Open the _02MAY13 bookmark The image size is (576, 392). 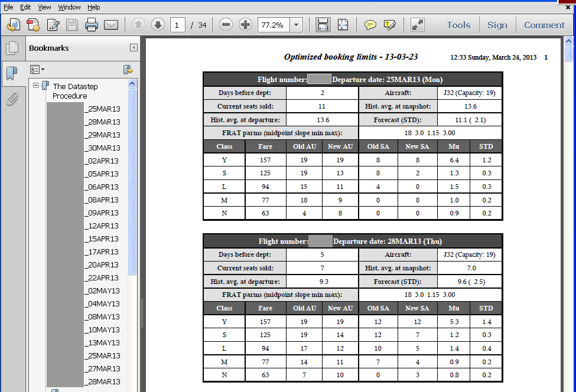102,290
